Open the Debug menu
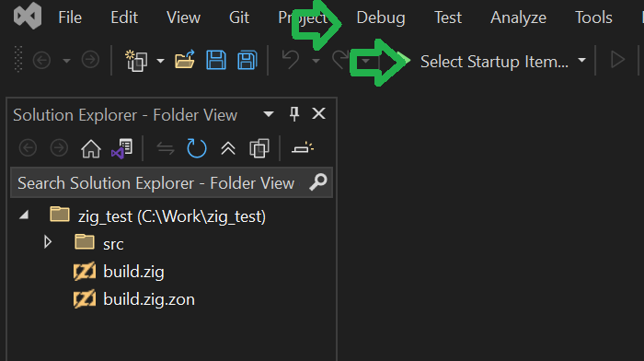Image resolution: width=644 pixels, height=361 pixels. pos(381,17)
